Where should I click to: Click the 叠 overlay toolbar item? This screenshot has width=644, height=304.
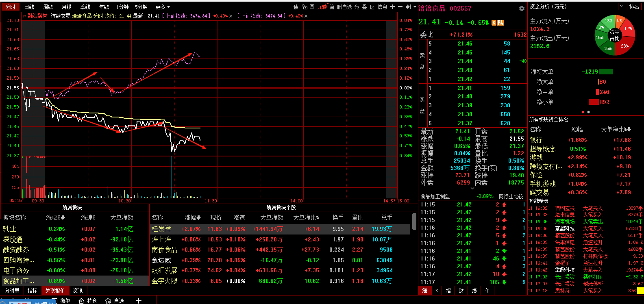pos(364,7)
